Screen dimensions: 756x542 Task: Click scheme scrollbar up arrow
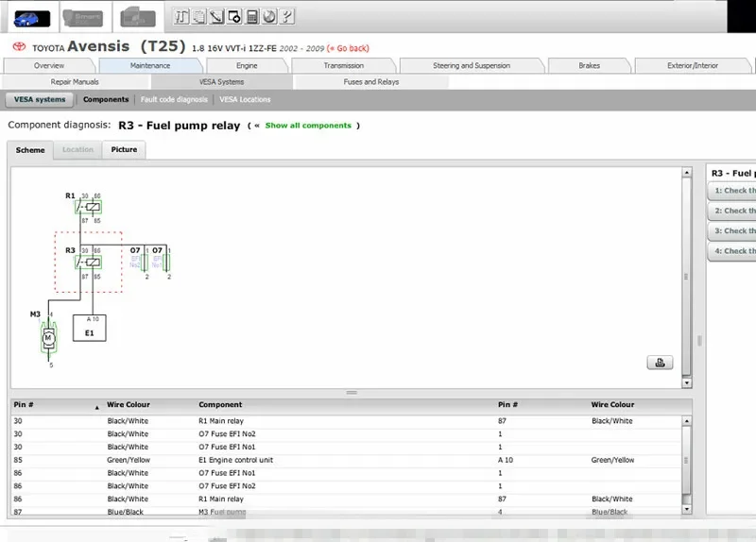(x=687, y=173)
